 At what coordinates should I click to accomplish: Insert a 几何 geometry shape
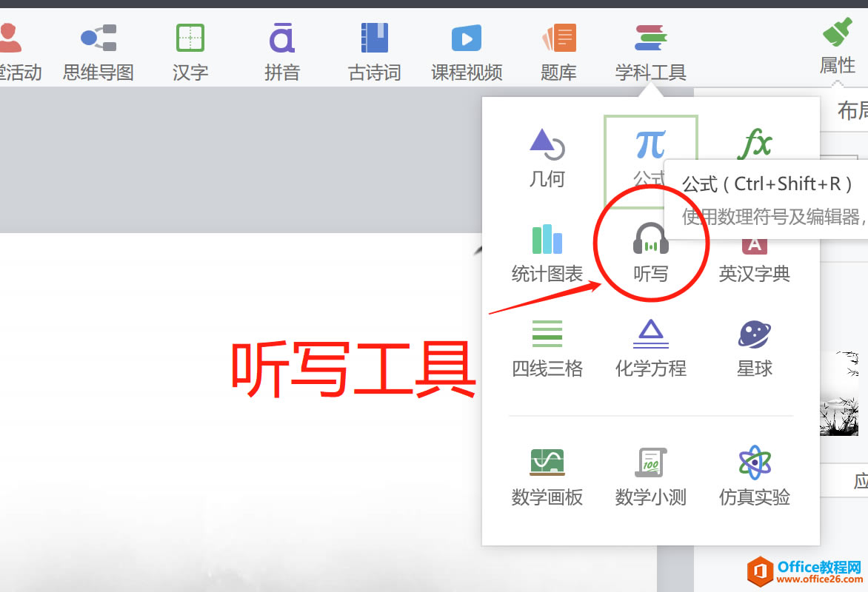pyautogui.click(x=547, y=158)
